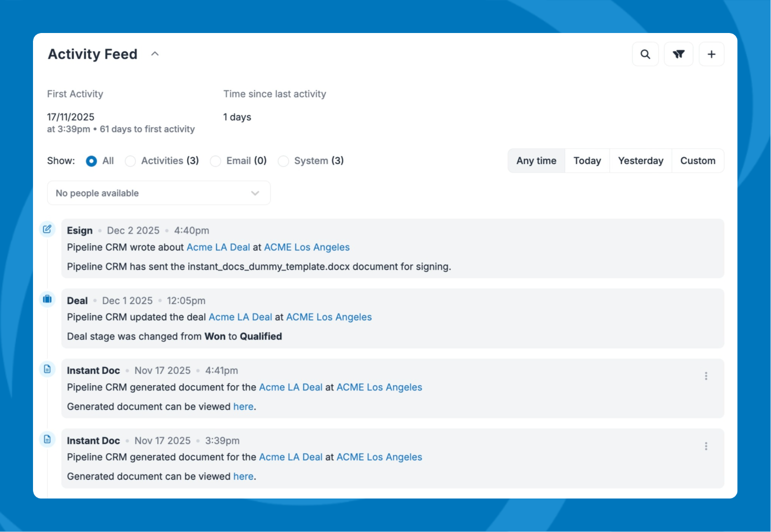Open the activity feed search
The width and height of the screenshot is (771, 532).
(645, 54)
